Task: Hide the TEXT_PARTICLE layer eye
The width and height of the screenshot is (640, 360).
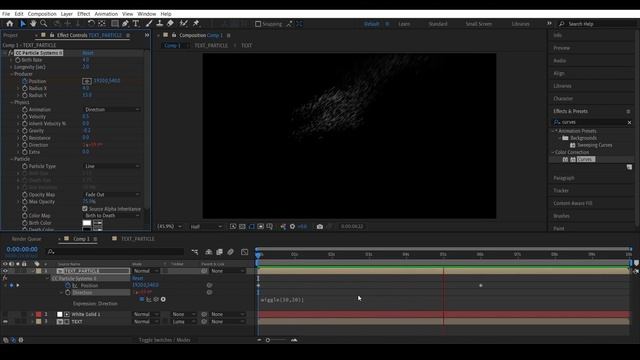Action: click(5, 271)
